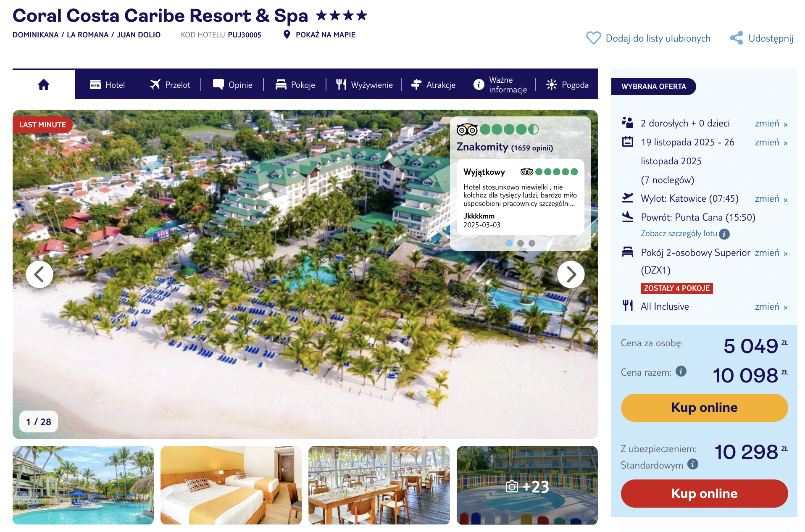This screenshot has height=532, width=805.
Task: Select third review carousel dot
Action: pyautogui.click(x=532, y=243)
